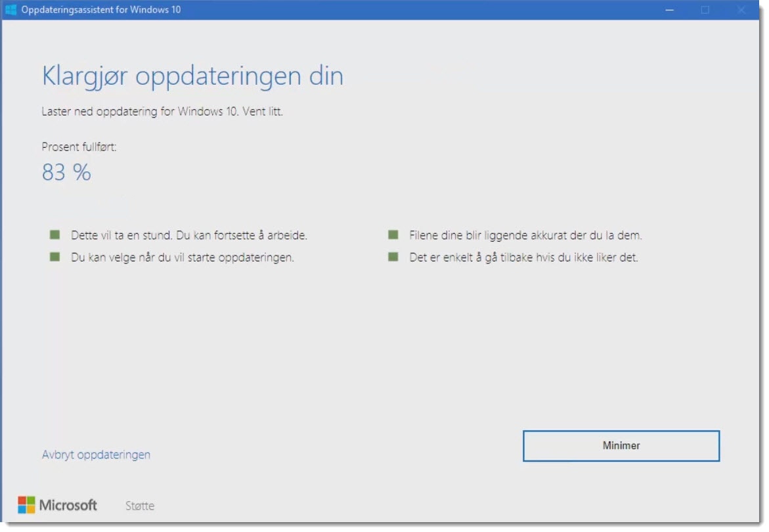Click the Minimer button
769x532 pixels.
coord(621,446)
